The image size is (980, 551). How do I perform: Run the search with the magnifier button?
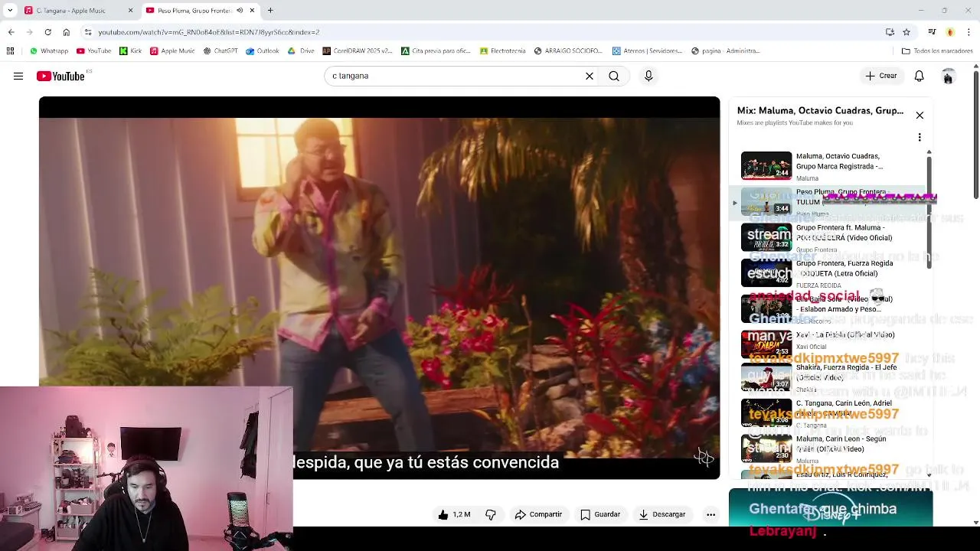[x=614, y=76]
